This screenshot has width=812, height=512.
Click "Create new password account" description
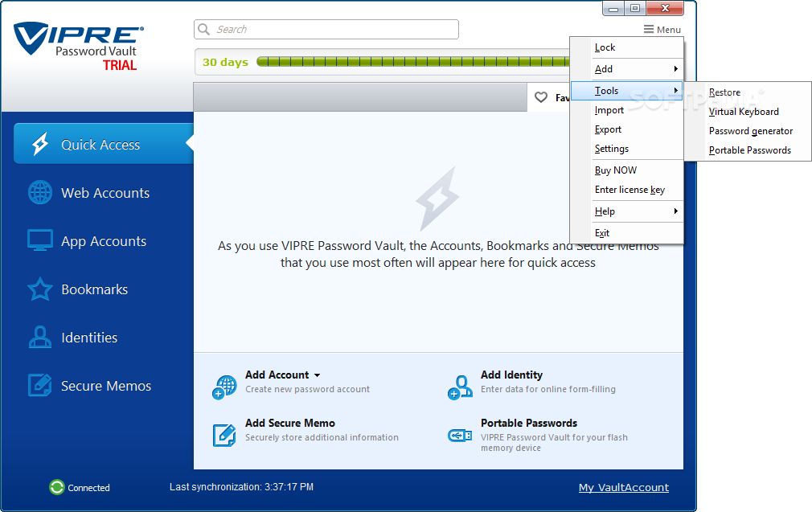(x=308, y=389)
